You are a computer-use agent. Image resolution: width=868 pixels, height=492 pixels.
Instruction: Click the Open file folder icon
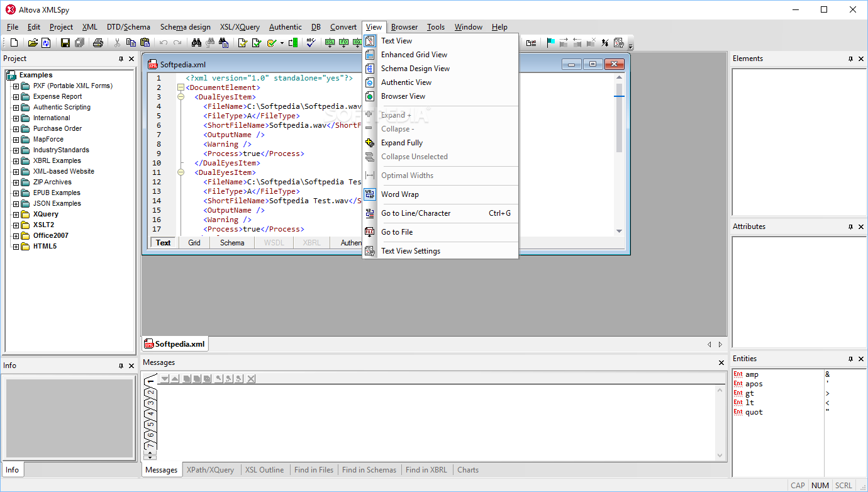(33, 43)
